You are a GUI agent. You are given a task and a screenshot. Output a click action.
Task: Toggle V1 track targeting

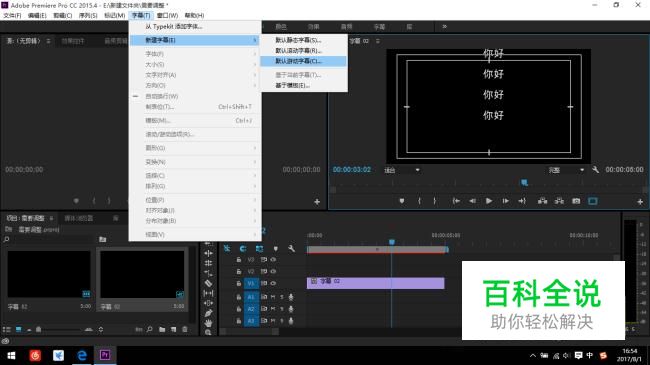[x=251, y=283]
